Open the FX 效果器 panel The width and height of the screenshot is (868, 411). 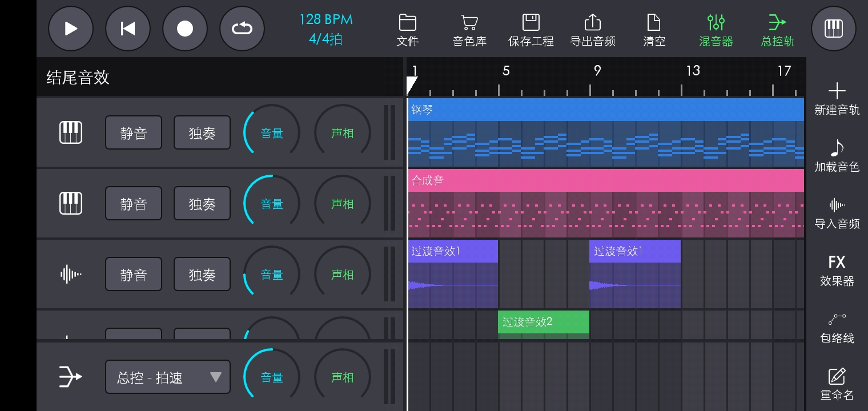[837, 271]
